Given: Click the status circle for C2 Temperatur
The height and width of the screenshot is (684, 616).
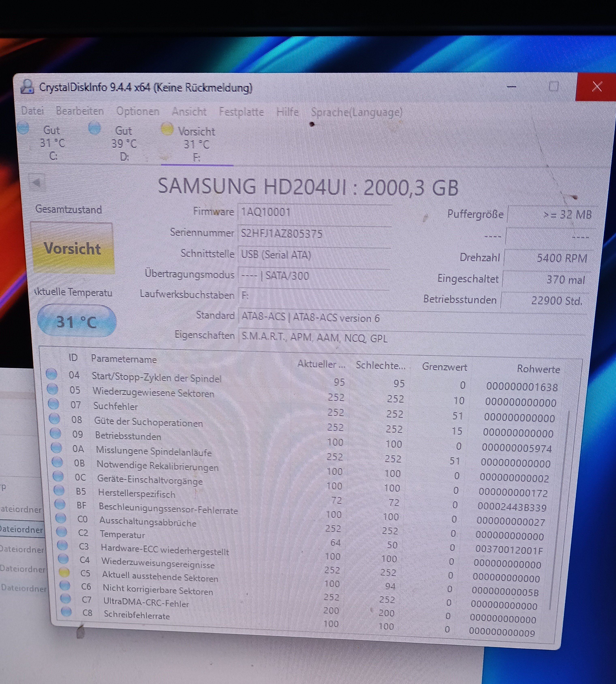Looking at the screenshot, I should (61, 532).
